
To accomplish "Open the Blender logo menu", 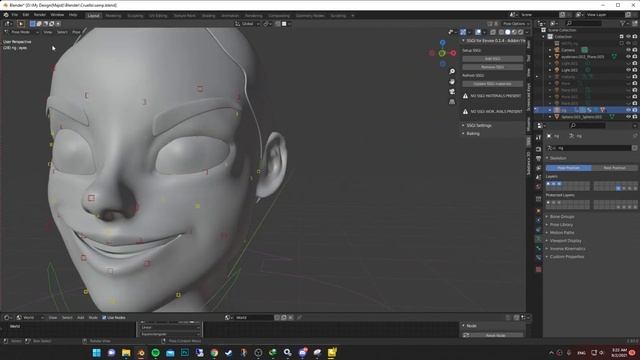I will point(6,15).
